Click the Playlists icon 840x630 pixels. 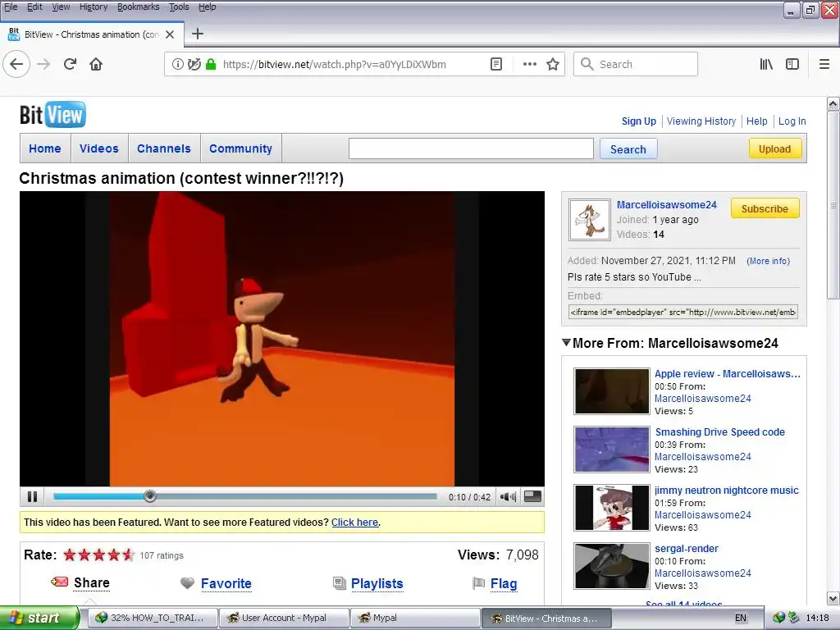pyautogui.click(x=339, y=583)
